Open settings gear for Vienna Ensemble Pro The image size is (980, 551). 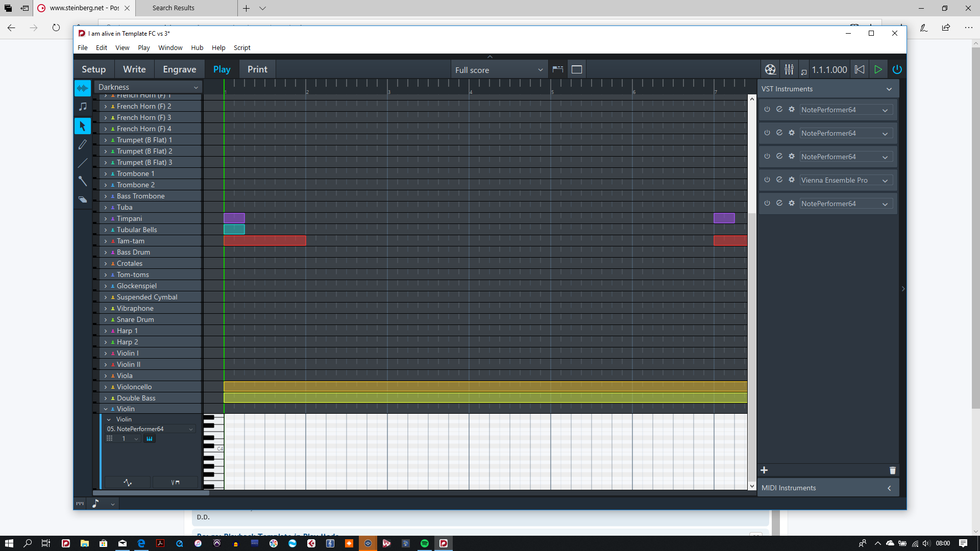(792, 180)
